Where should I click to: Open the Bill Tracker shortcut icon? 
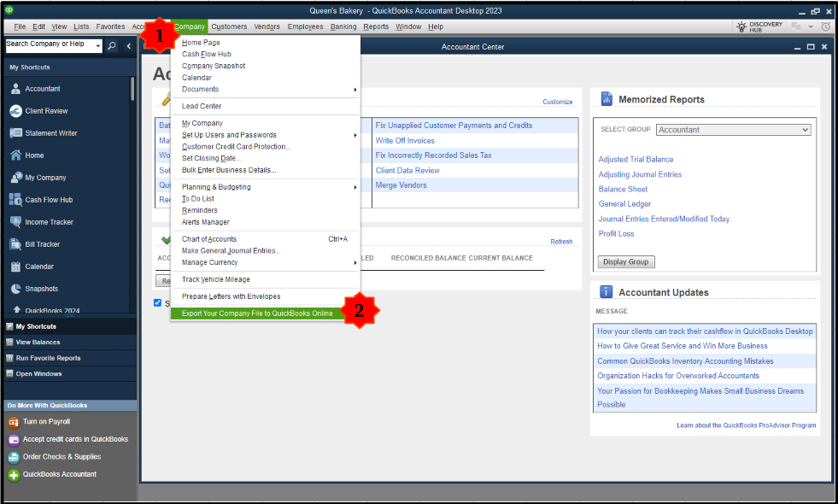(15, 244)
